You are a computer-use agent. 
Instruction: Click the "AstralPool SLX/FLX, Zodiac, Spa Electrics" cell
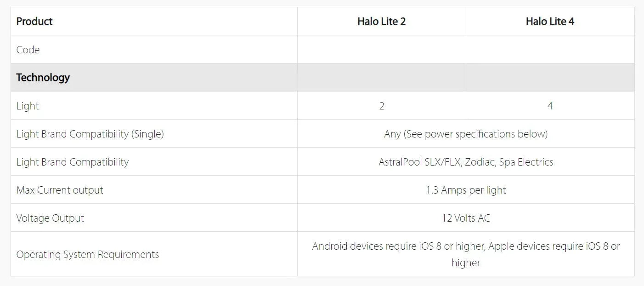click(x=466, y=162)
